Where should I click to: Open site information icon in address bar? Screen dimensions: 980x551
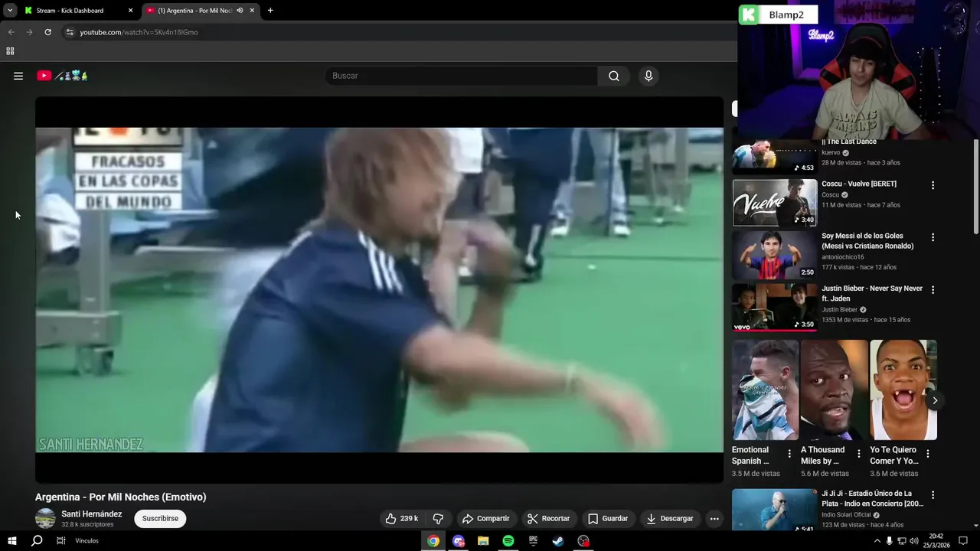tap(70, 32)
